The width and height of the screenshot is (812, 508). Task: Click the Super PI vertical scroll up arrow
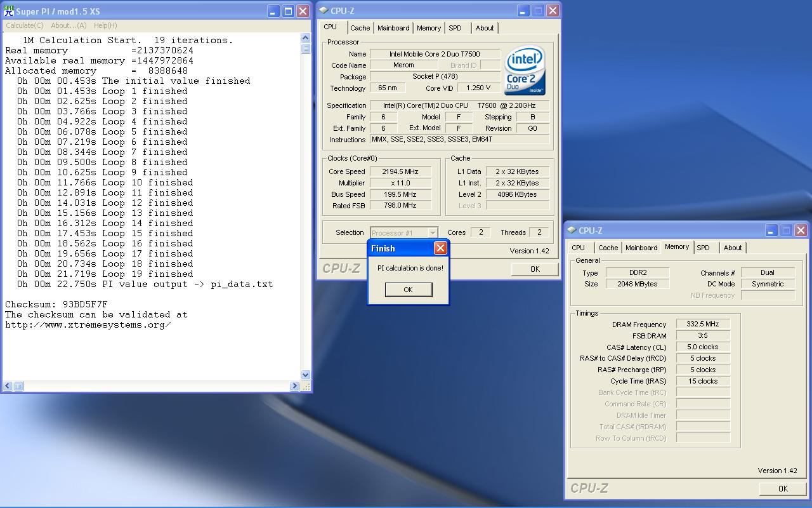306,38
